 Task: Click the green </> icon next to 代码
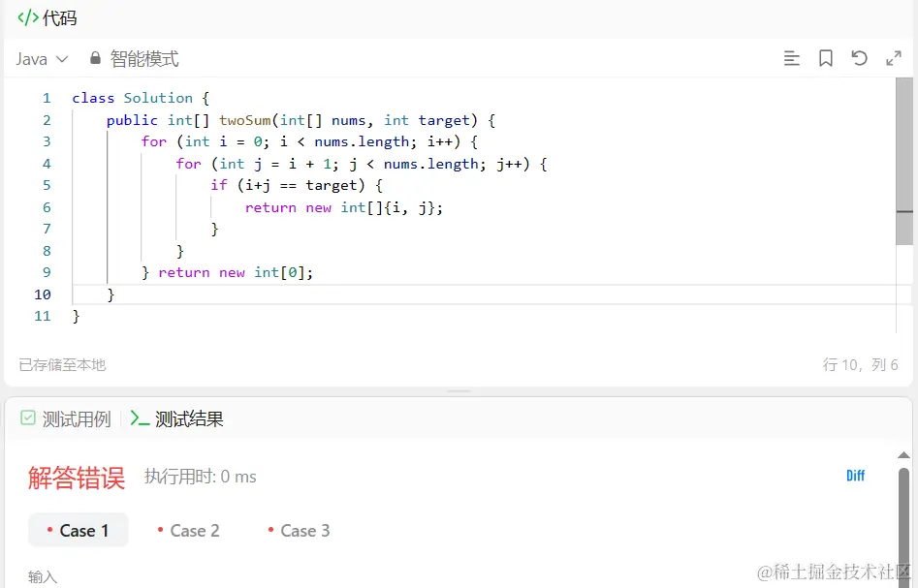pos(26,16)
